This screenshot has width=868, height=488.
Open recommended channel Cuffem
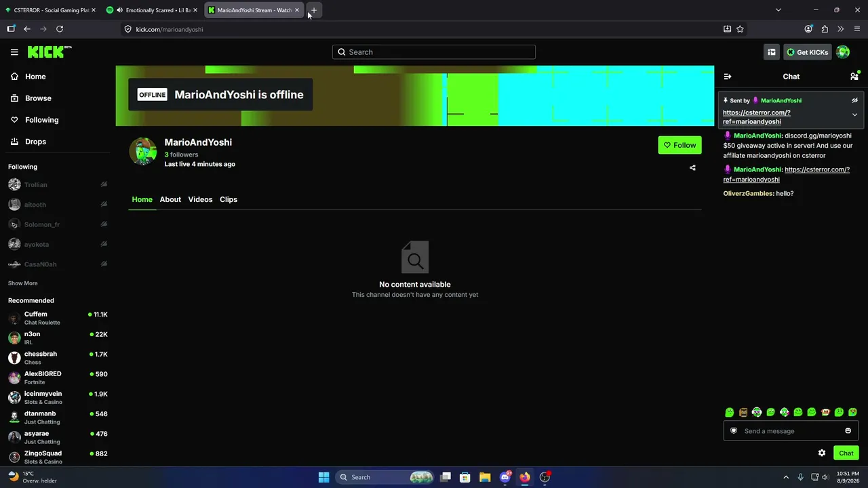pos(58,318)
